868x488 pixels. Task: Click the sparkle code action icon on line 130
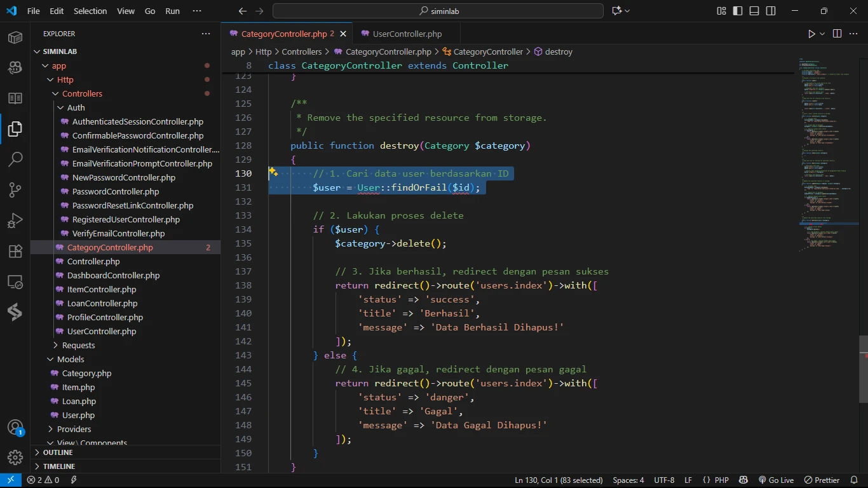point(273,172)
